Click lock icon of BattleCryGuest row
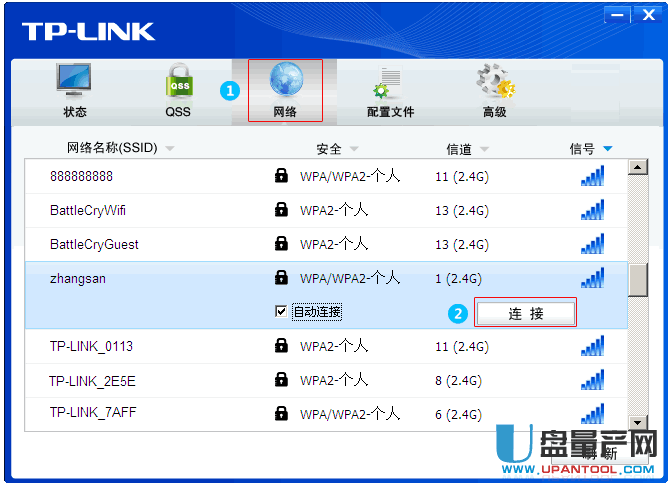Viewport: 670px width, 486px height. tap(281, 243)
